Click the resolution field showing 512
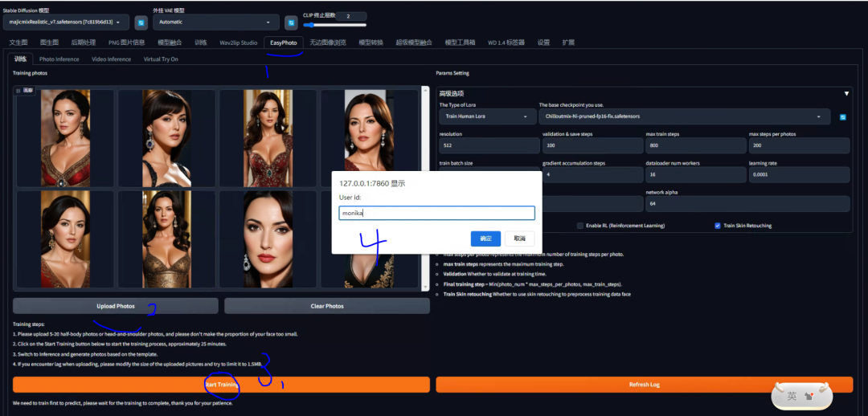 489,145
